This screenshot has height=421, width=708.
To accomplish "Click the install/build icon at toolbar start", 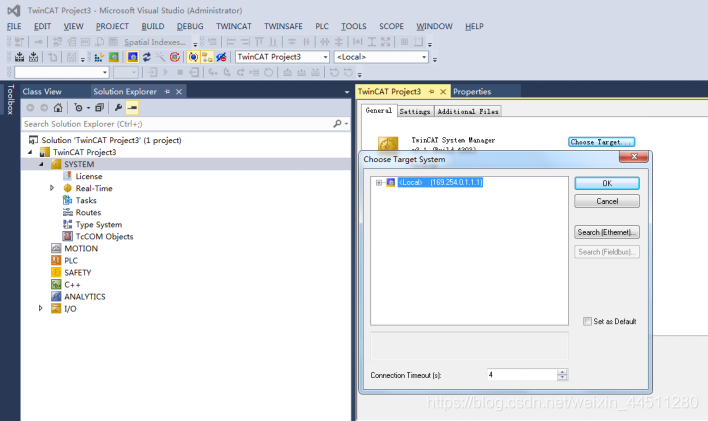I will (x=19, y=57).
